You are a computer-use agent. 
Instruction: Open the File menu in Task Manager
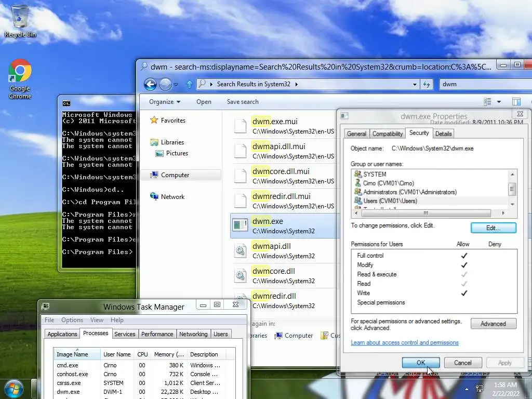[49, 320]
